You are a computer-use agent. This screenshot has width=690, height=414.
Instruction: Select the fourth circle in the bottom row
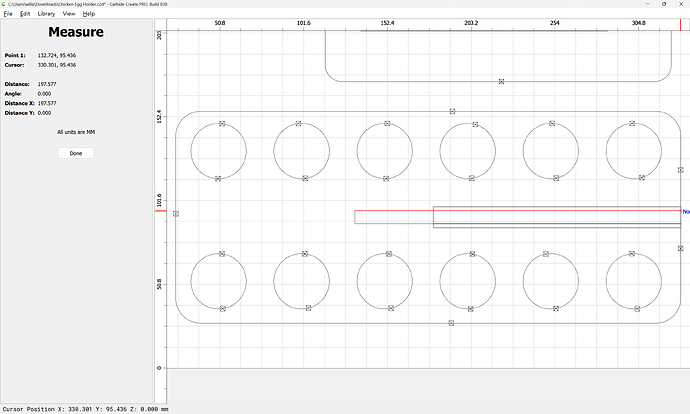(x=468, y=280)
